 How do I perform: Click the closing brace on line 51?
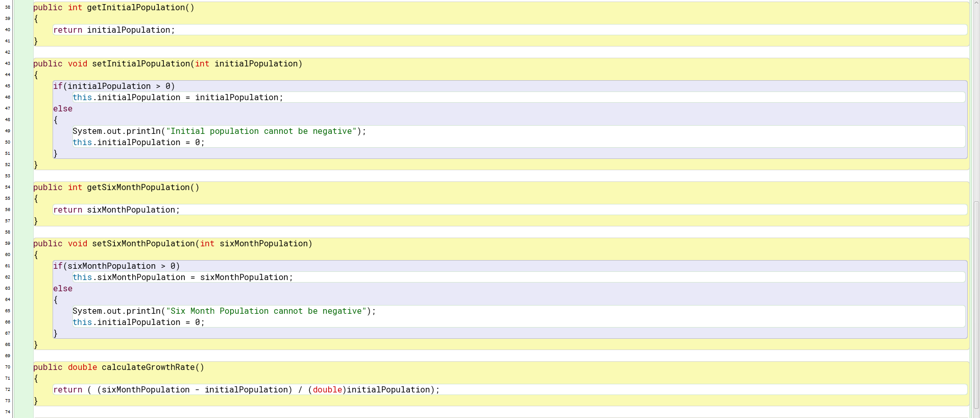(55, 154)
